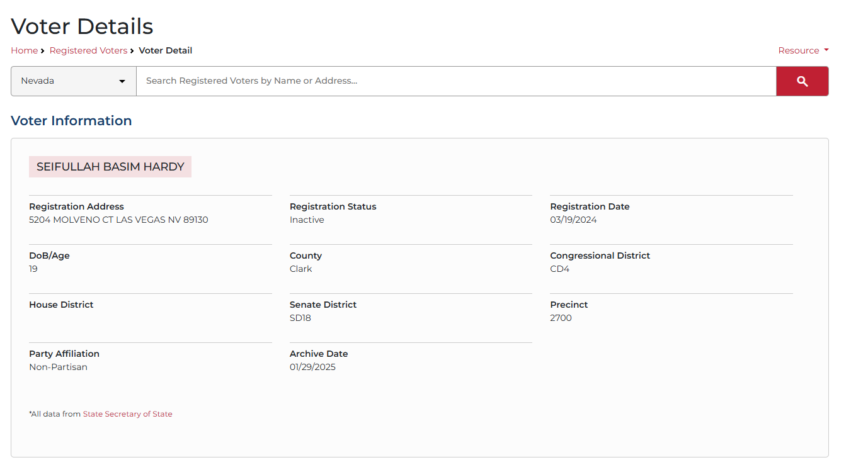The height and width of the screenshot is (460, 868).
Task: Go to Home breadcrumb link
Action: click(24, 50)
